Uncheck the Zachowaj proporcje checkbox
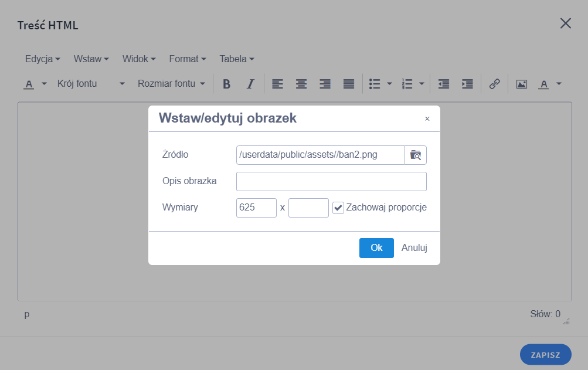588x370 pixels. coord(338,207)
